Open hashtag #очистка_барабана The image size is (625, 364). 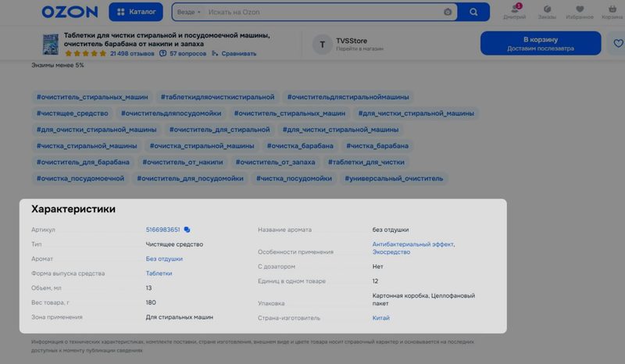300,146
